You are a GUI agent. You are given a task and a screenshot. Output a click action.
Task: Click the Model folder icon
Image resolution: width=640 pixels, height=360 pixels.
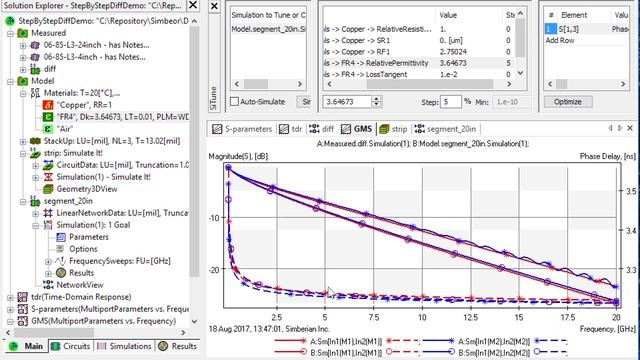tap(22, 81)
